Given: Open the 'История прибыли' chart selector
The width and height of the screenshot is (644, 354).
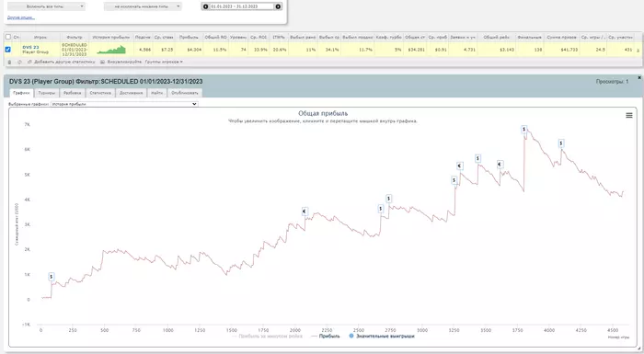Looking at the screenshot, I should point(124,104).
